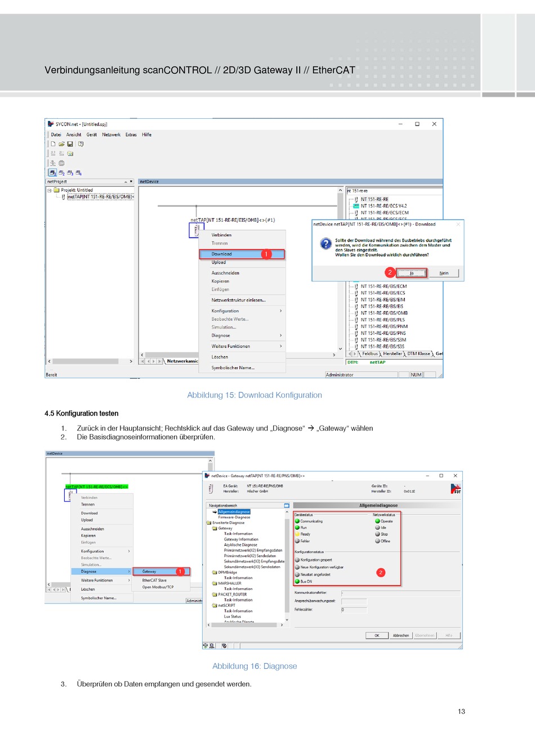Choose Download from the context menu
The image size is (535, 756).
coord(242,254)
